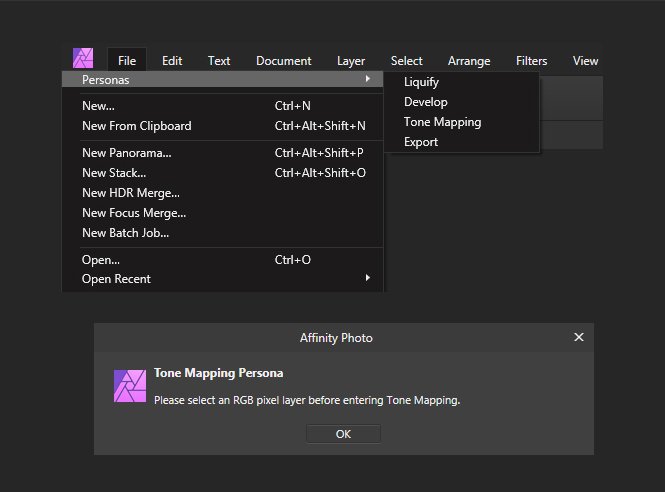Open the Arrange menu
Viewport: 665px width, 492px height.
click(469, 61)
